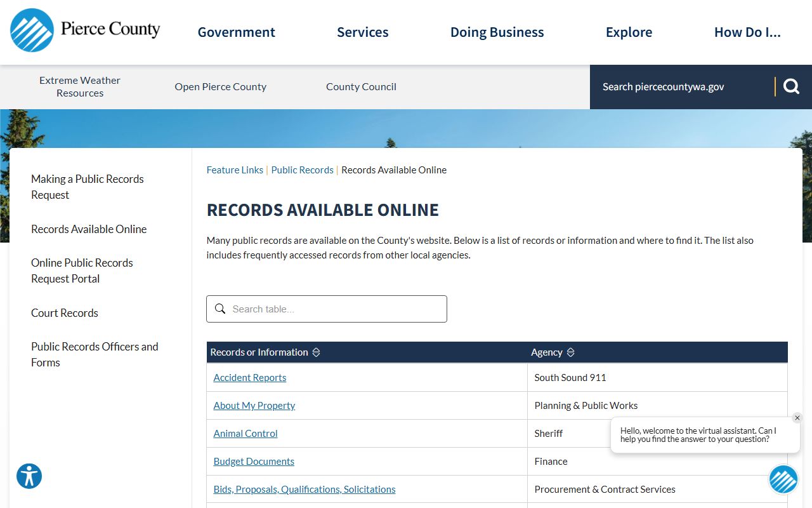The width and height of the screenshot is (812, 508).
Task: Open Public Records breadcrumb
Action: point(303,170)
